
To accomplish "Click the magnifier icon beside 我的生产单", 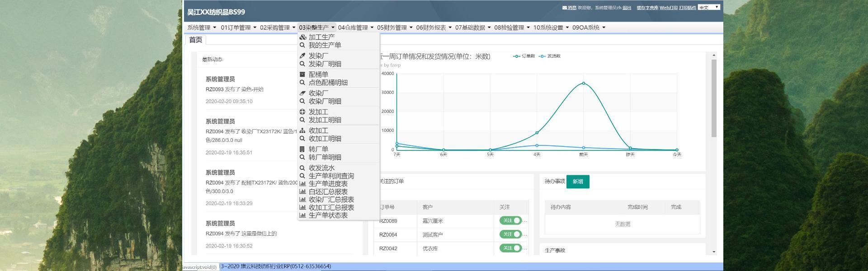I will tap(302, 45).
